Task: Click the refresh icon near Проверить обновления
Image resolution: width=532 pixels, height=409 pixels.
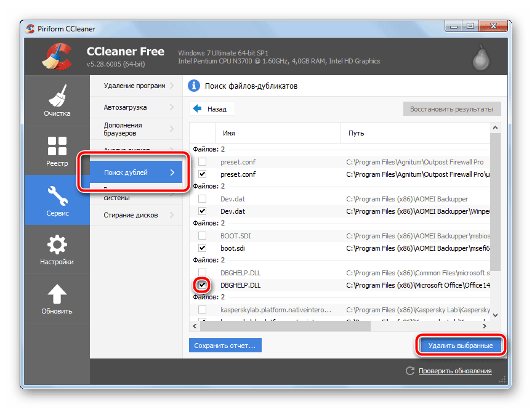Action: tap(410, 371)
